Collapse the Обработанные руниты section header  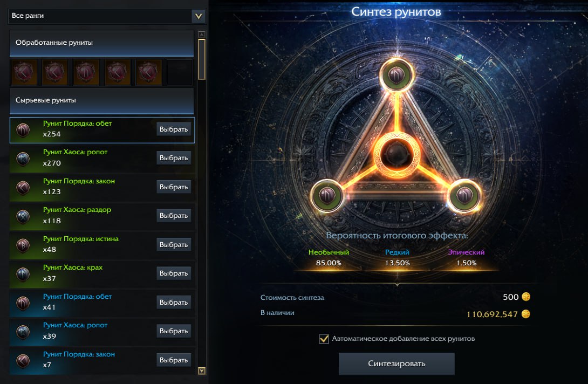tap(101, 43)
